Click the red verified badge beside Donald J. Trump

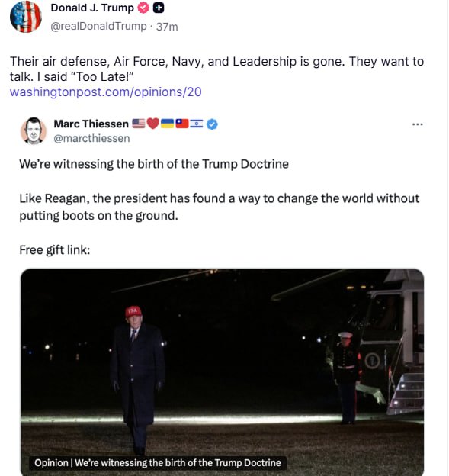tap(143, 8)
